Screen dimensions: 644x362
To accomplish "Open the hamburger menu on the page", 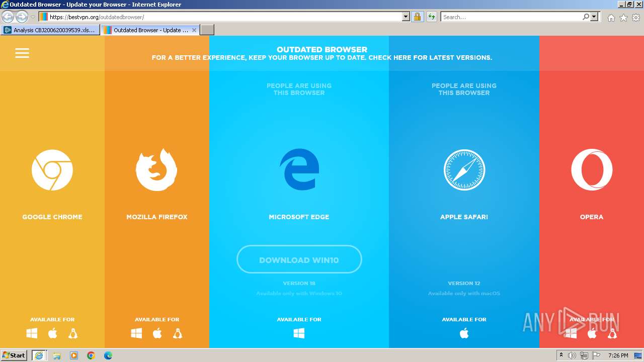I will 22,53.
